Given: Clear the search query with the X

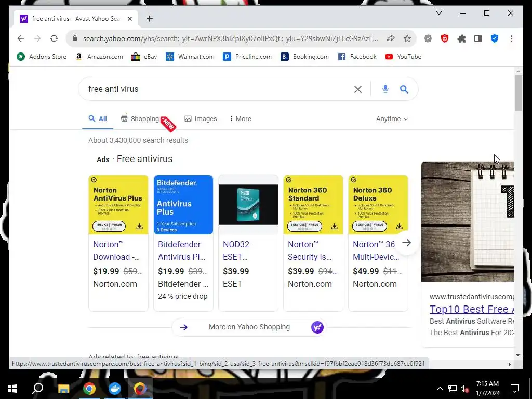Looking at the screenshot, I should [357, 89].
